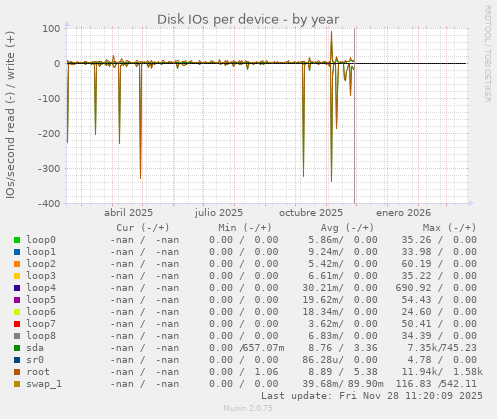Image resolution: width=497 pixels, height=419 pixels.
Task: Select the loop3 legend label
Action: (x=41, y=276)
